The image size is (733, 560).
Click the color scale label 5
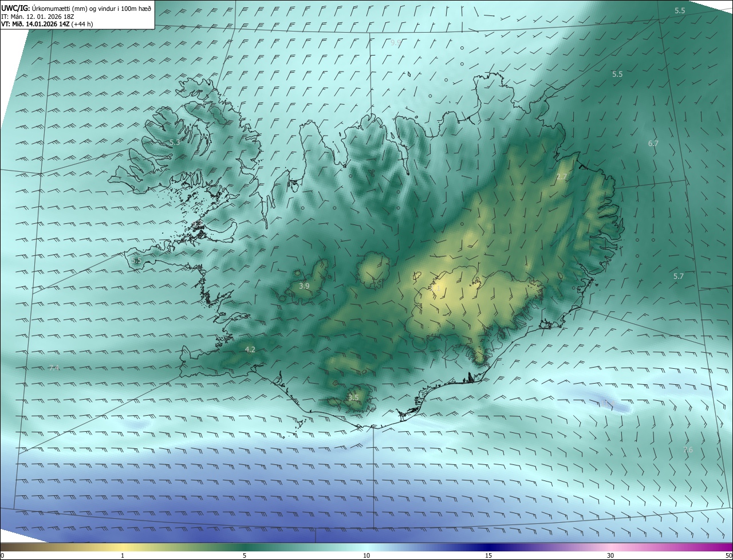245,556
